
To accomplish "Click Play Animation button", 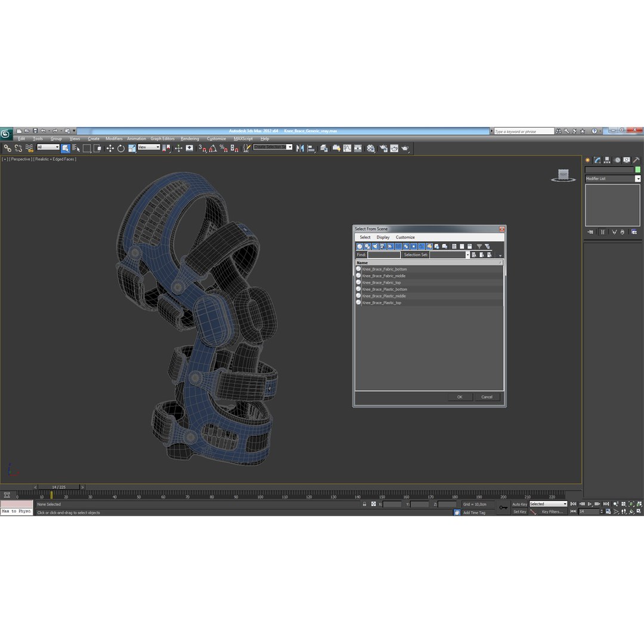I will (x=590, y=504).
